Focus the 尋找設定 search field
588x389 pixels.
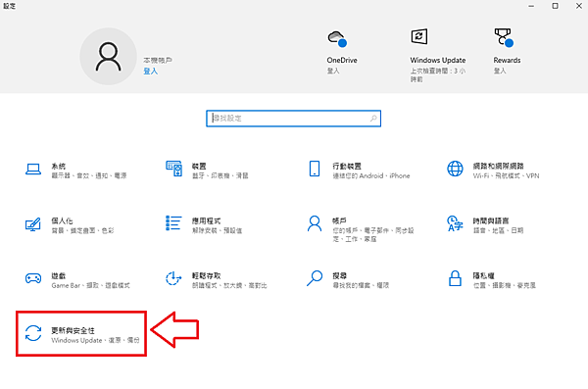coord(293,119)
